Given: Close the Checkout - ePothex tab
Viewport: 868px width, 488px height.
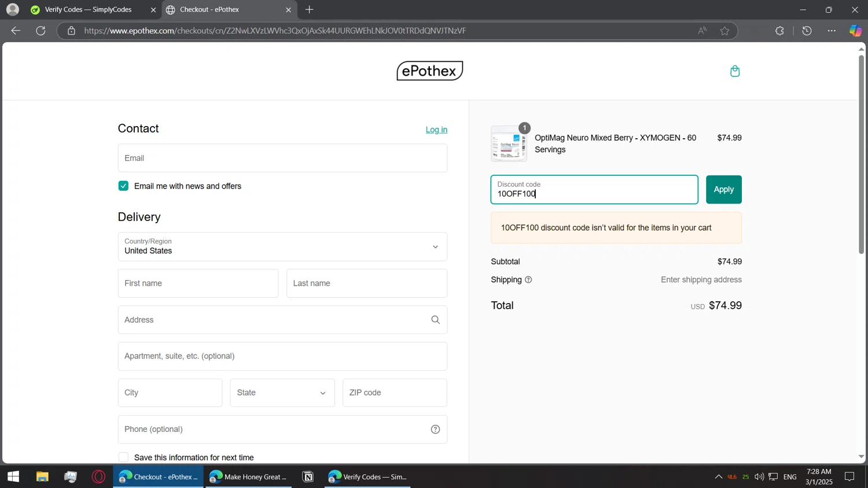Looking at the screenshot, I should (x=288, y=10).
